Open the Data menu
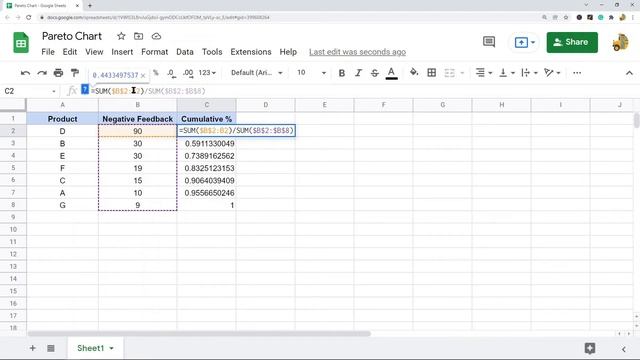Image resolution: width=640 pixels, height=360 pixels. [x=185, y=52]
